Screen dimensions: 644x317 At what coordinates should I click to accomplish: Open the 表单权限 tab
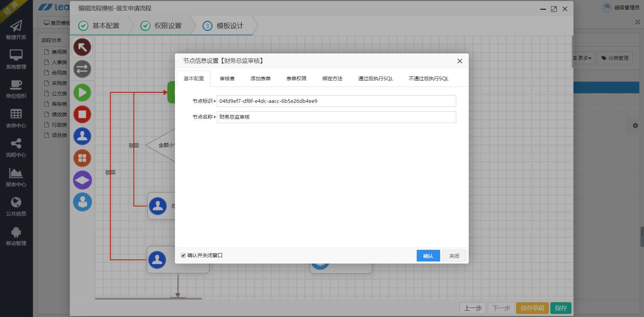tap(296, 79)
